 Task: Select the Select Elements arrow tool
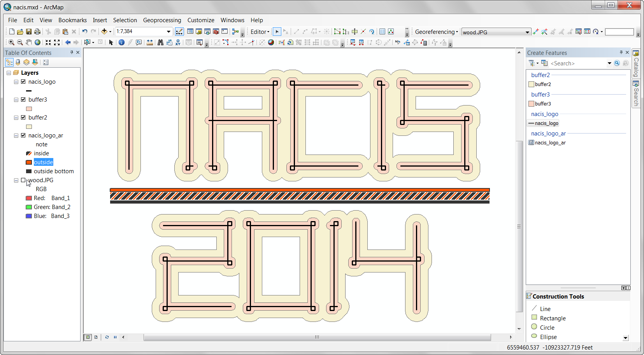pyautogui.click(x=111, y=42)
